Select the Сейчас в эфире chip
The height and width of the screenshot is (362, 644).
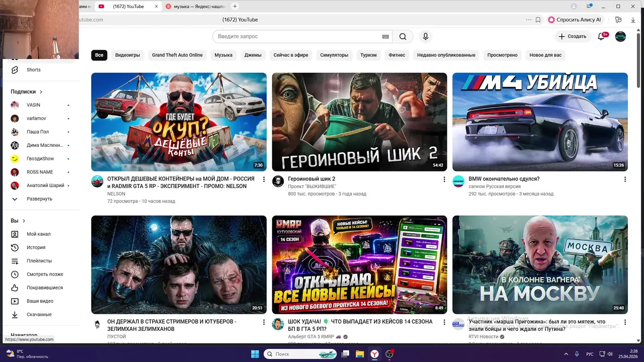[291, 55]
